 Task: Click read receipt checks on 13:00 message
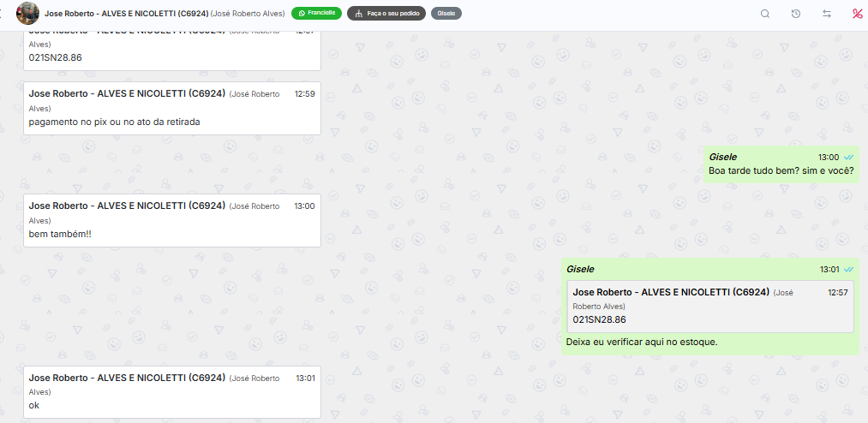point(848,157)
